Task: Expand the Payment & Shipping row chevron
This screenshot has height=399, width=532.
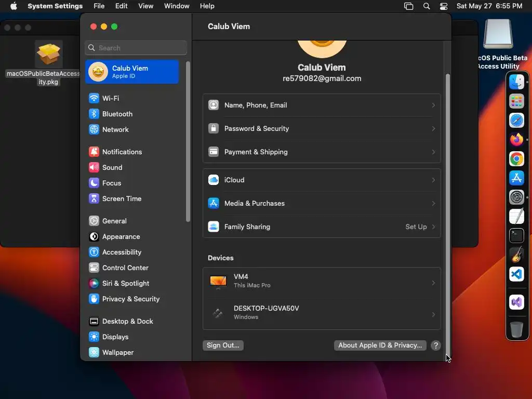Action: click(434, 152)
